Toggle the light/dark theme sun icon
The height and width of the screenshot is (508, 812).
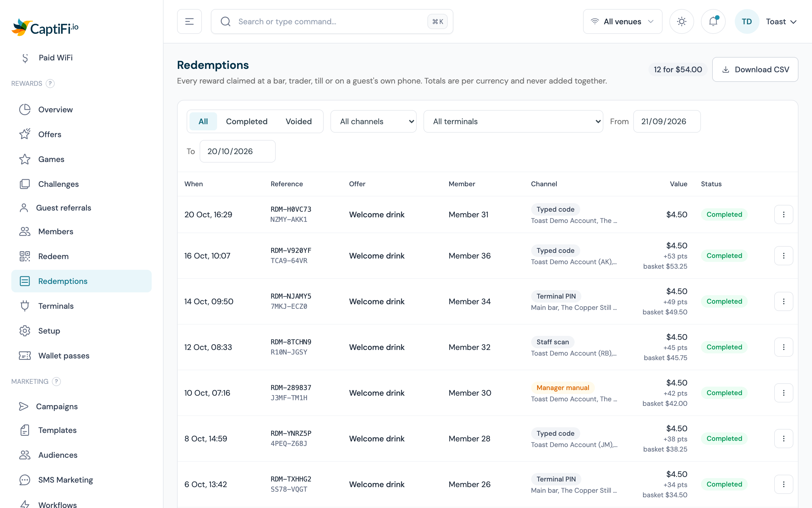(681, 21)
